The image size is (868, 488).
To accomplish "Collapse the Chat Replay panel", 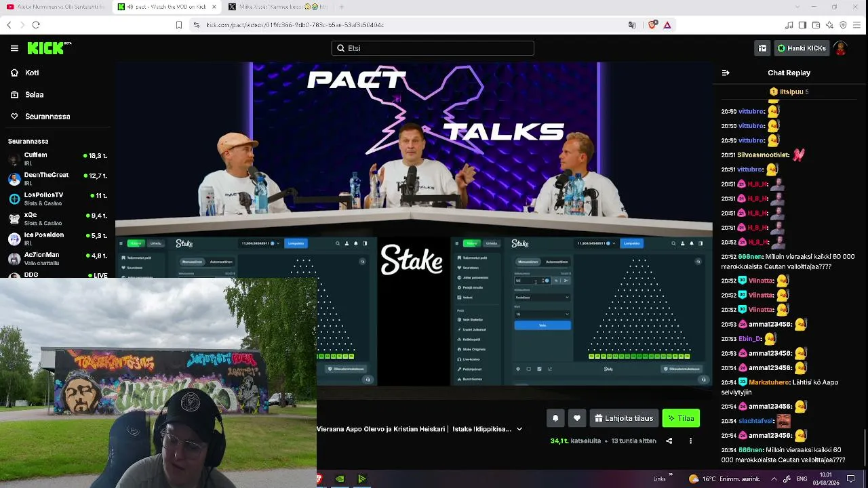I will [x=726, y=73].
